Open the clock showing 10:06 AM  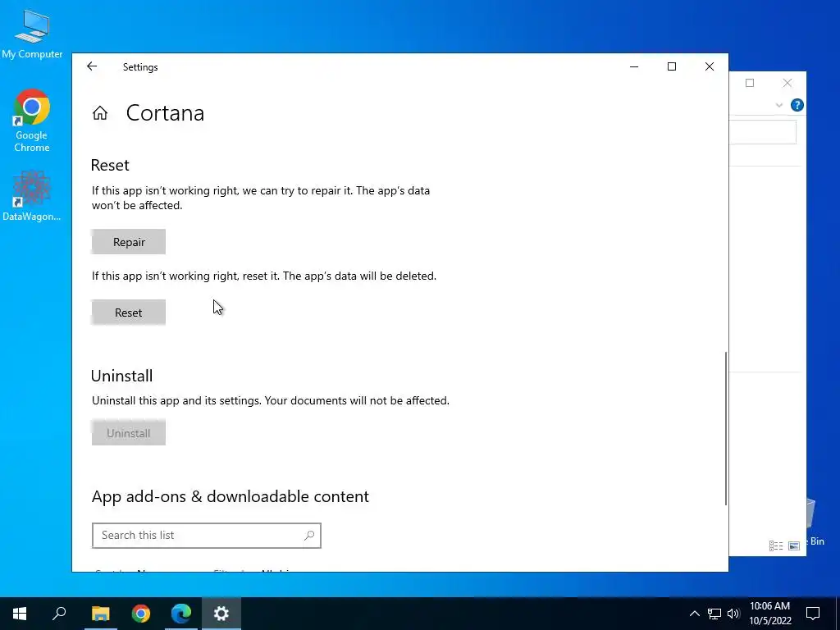[x=769, y=614]
